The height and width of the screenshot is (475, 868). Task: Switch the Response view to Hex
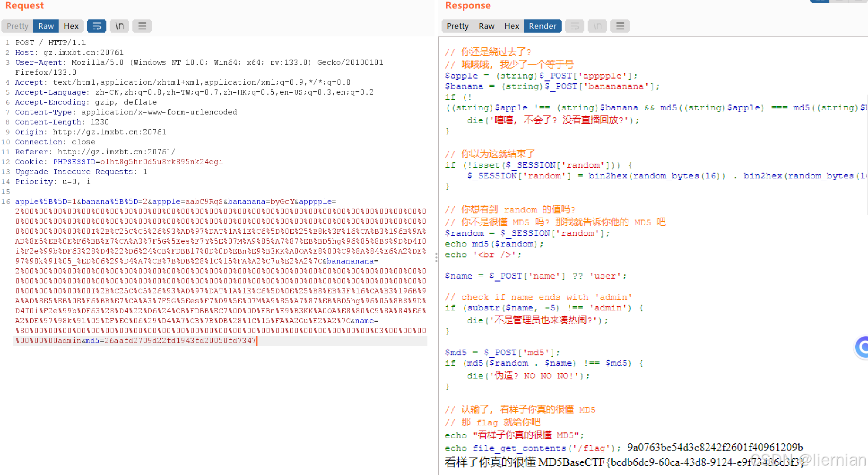point(512,26)
